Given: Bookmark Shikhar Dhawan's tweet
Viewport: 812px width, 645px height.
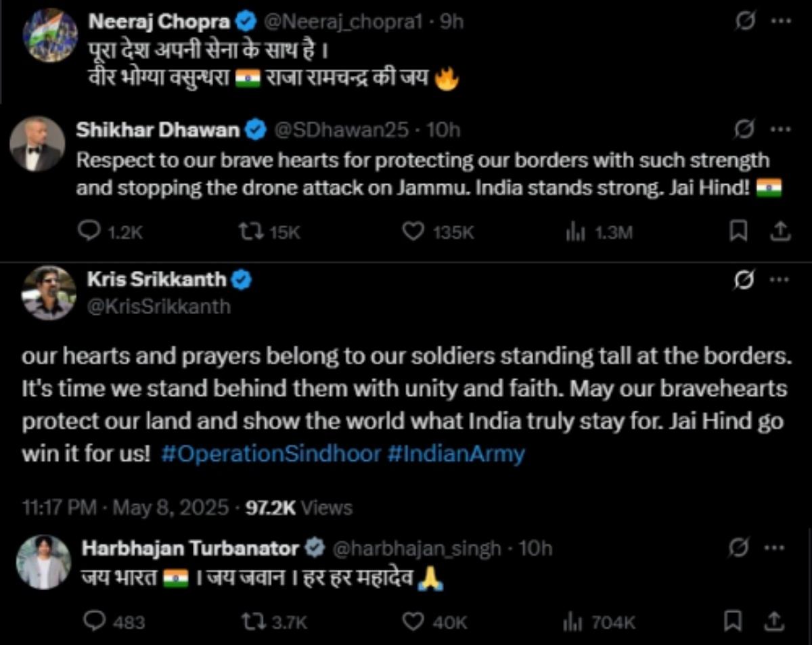Looking at the screenshot, I should pos(738,232).
